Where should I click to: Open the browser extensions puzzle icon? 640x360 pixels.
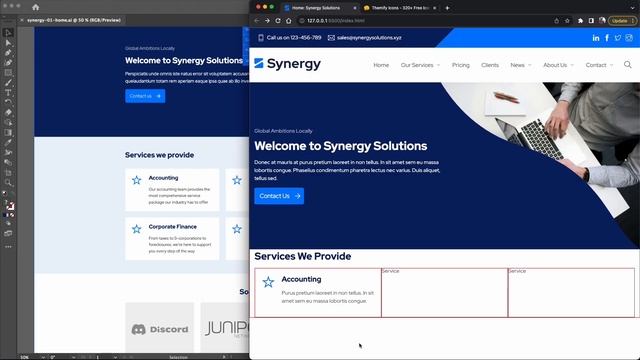coord(580,20)
